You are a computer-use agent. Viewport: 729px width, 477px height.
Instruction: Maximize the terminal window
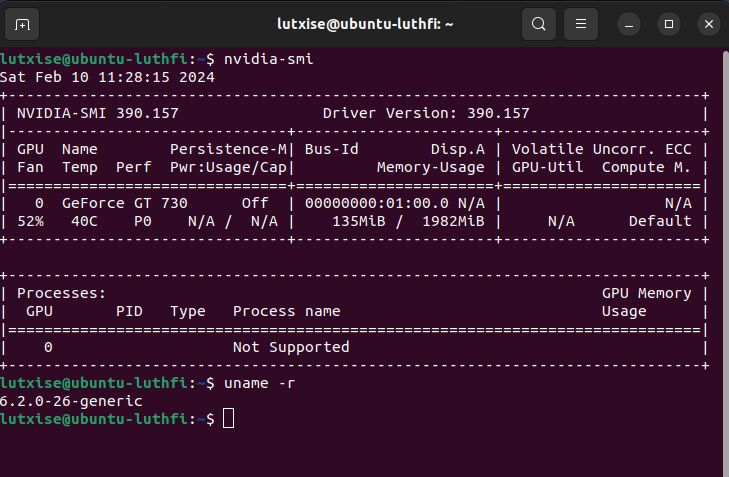pos(669,24)
